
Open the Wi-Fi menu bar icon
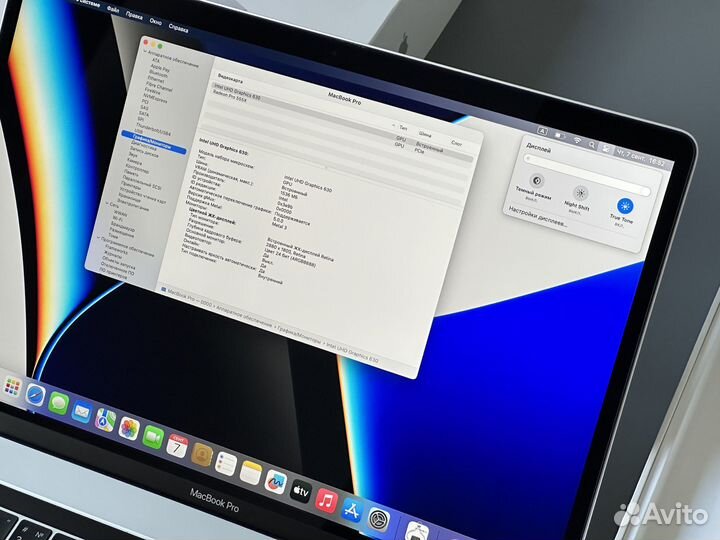coord(577,140)
